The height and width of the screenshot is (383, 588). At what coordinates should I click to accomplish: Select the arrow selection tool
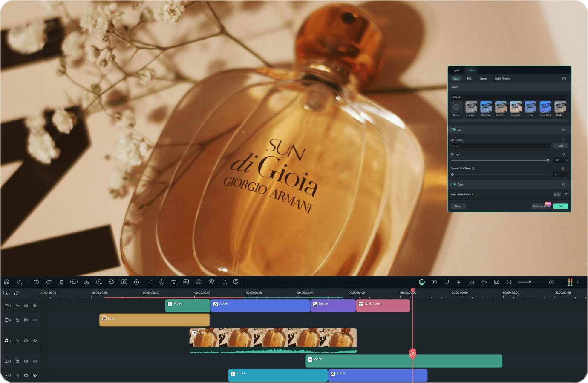click(19, 282)
